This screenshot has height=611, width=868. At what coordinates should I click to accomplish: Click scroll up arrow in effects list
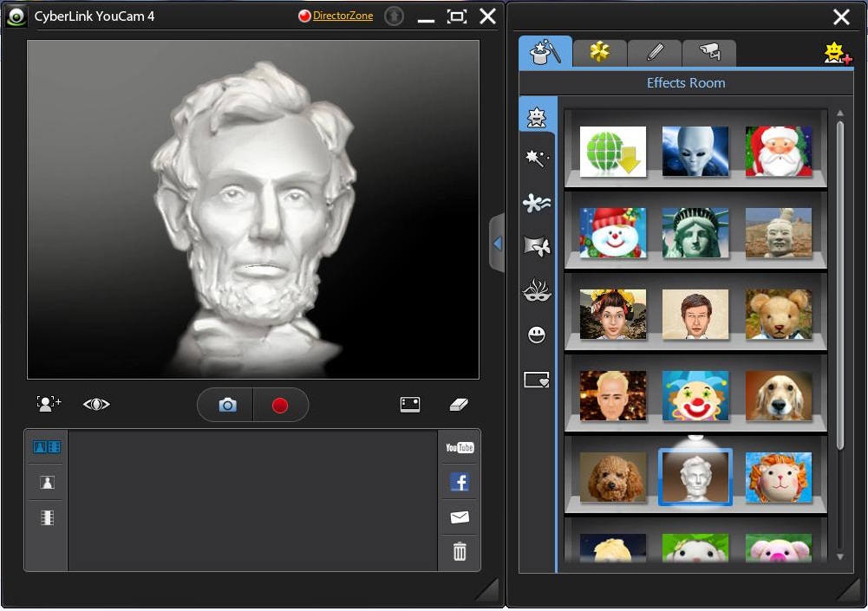click(x=840, y=113)
